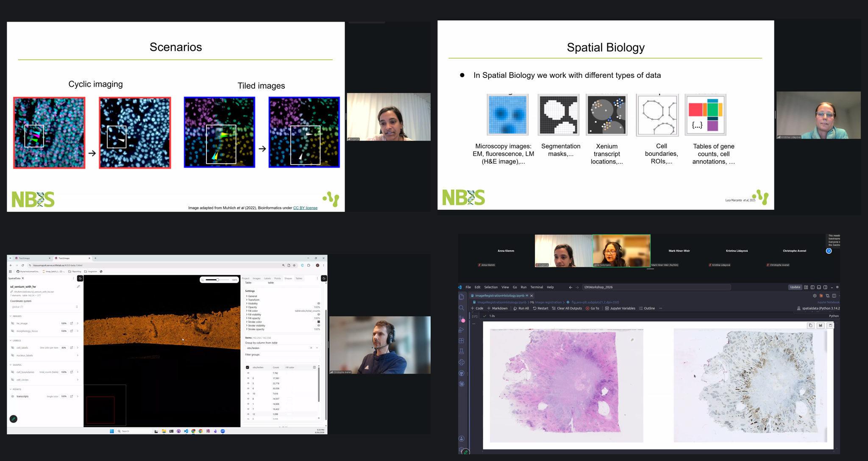
Task: Show hidden morphology_focus layer
Action: (x=13, y=331)
